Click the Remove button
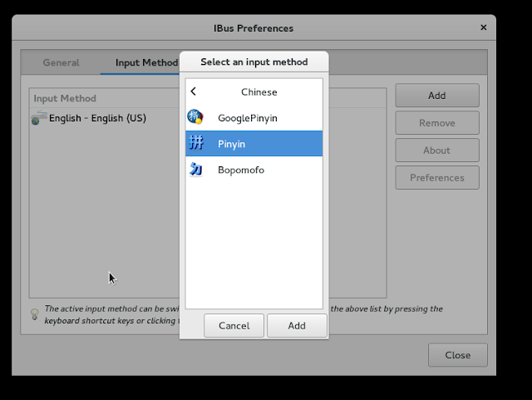532x400 pixels. click(437, 123)
